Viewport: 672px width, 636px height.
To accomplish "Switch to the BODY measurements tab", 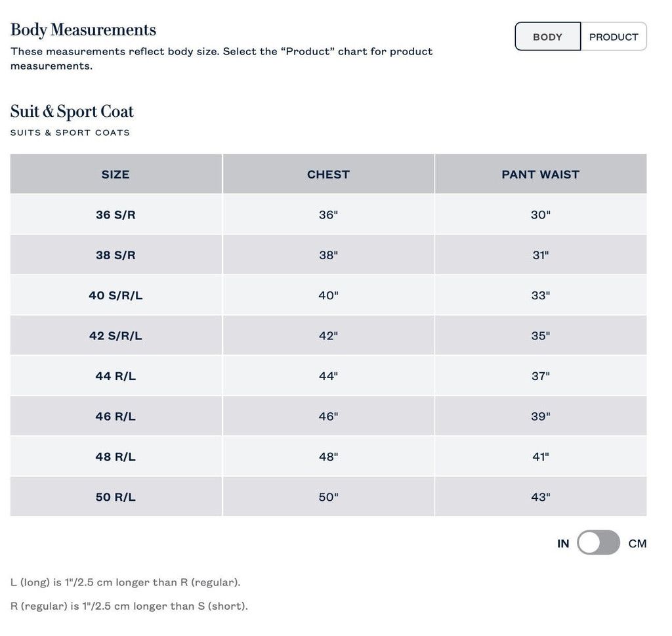I will tap(547, 37).
